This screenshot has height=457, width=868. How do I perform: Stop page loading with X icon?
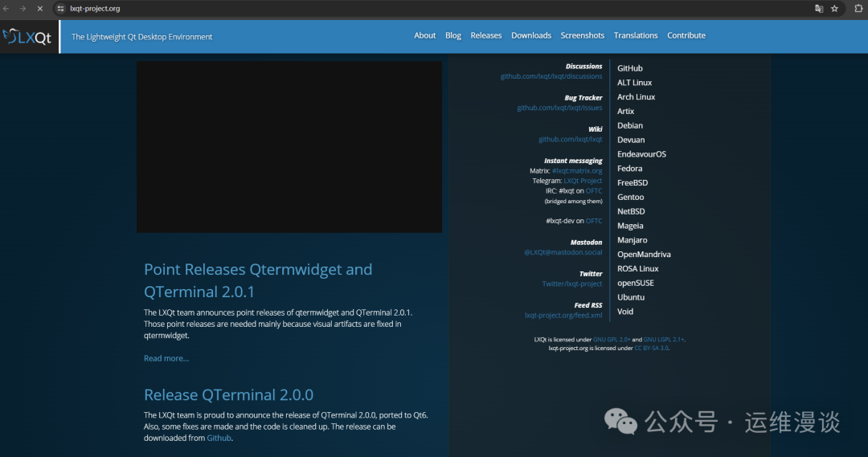pos(40,8)
